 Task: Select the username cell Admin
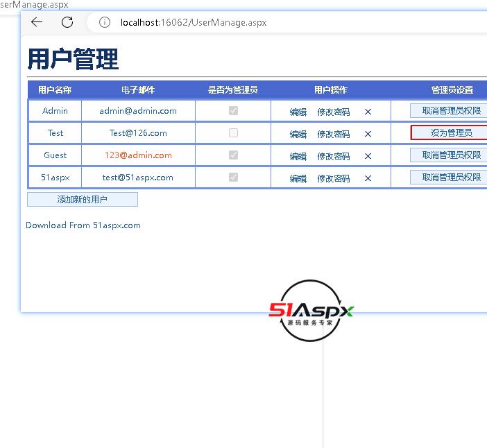point(55,110)
